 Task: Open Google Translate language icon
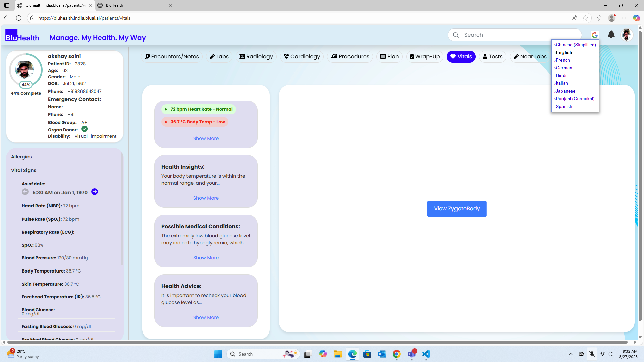[595, 35]
